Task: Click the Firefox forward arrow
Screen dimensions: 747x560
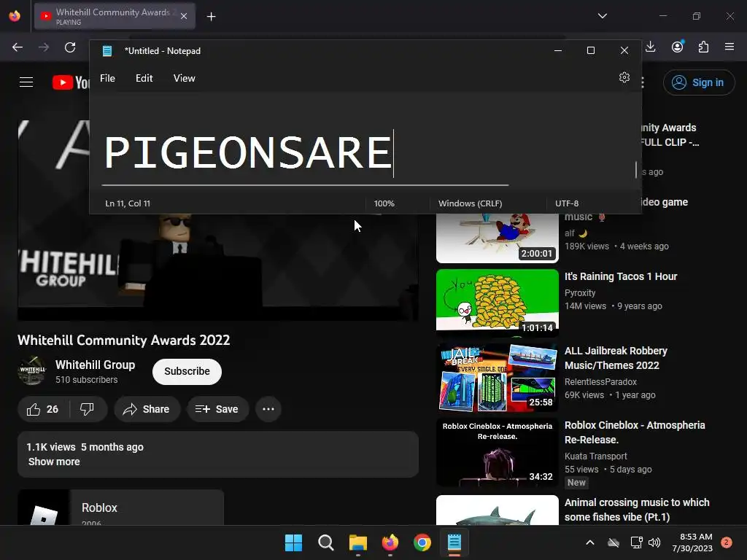Action: 44,47
